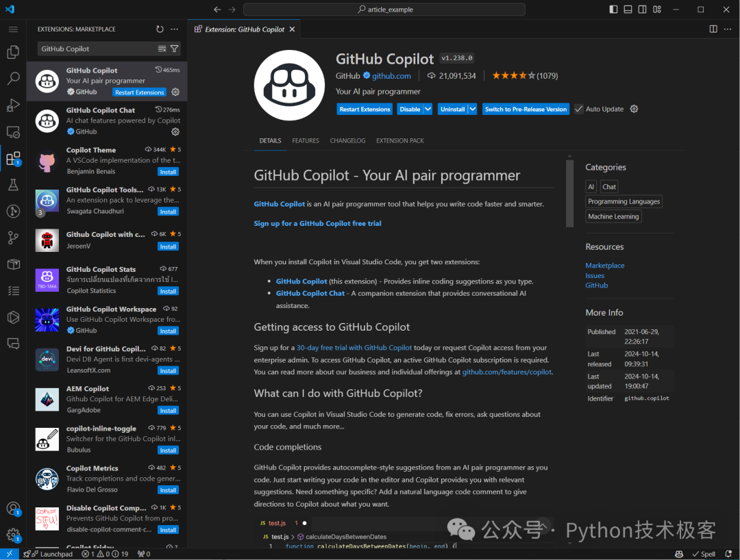Toggle bottom panel visibility
The width and height of the screenshot is (740, 560).
tap(628, 10)
